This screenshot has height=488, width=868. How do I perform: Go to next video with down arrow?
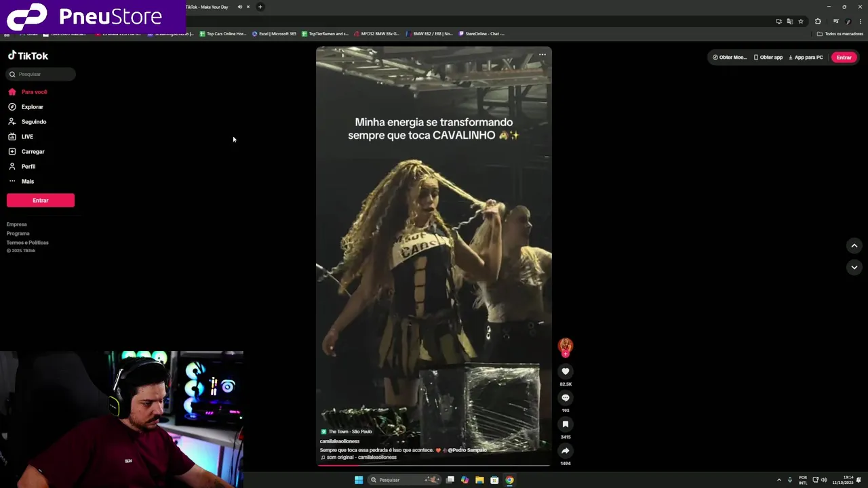coord(854,267)
